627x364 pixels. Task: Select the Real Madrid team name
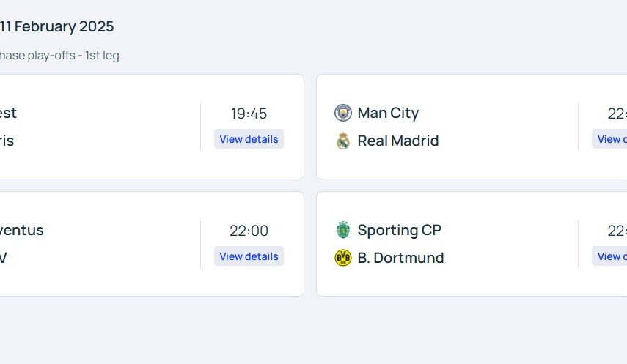click(x=397, y=141)
